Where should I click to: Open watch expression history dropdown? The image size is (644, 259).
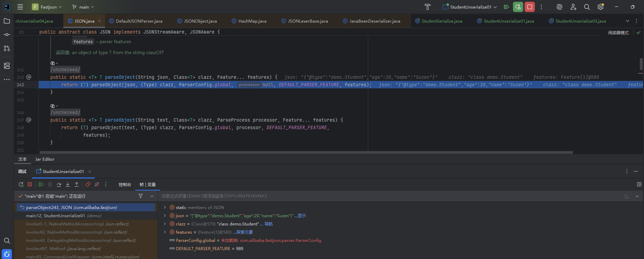click(637, 196)
